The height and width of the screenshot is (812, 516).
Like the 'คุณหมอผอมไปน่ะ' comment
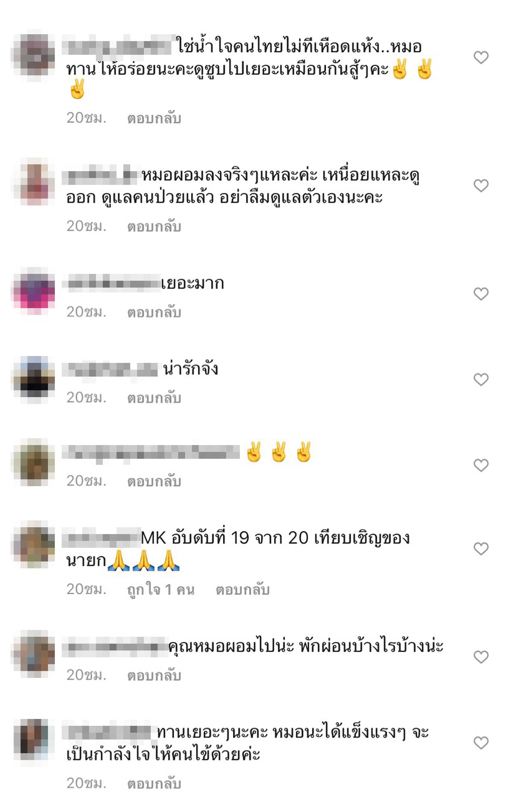[x=481, y=657]
